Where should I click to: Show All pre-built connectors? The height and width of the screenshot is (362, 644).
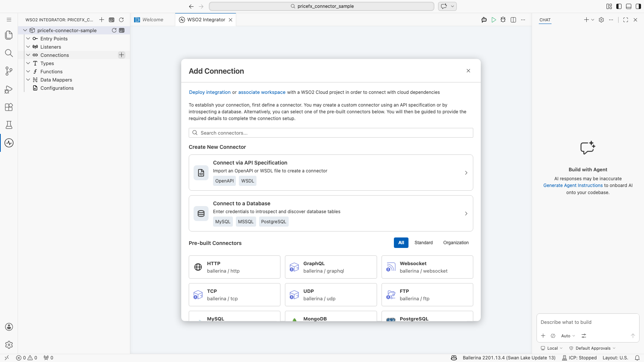tap(401, 243)
